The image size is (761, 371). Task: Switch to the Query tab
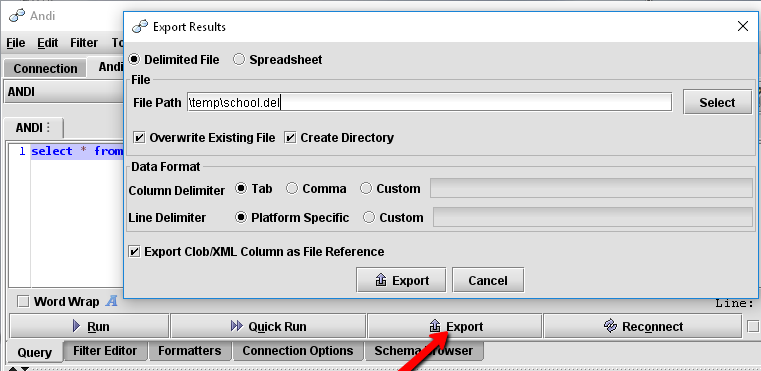click(34, 352)
